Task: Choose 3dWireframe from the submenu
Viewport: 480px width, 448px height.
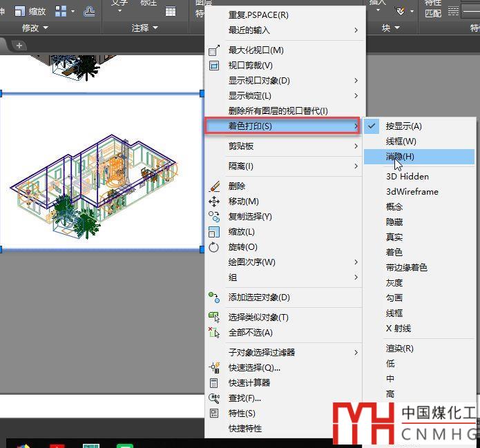Action: click(412, 192)
